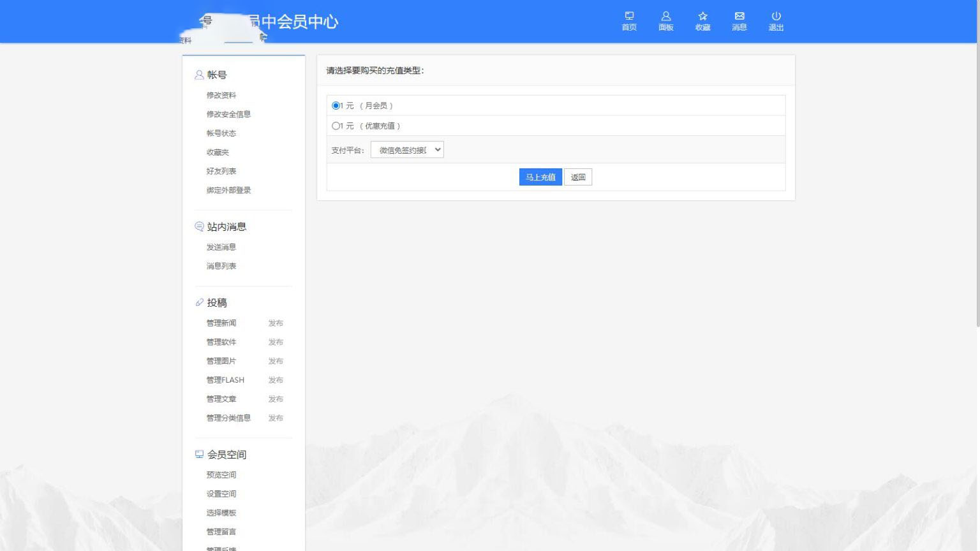Open 修改资料 in the sidebar menu
980x551 pixels.
(x=221, y=96)
